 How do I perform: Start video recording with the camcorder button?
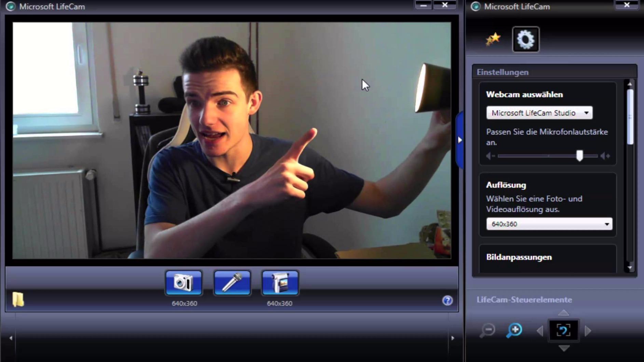(280, 283)
